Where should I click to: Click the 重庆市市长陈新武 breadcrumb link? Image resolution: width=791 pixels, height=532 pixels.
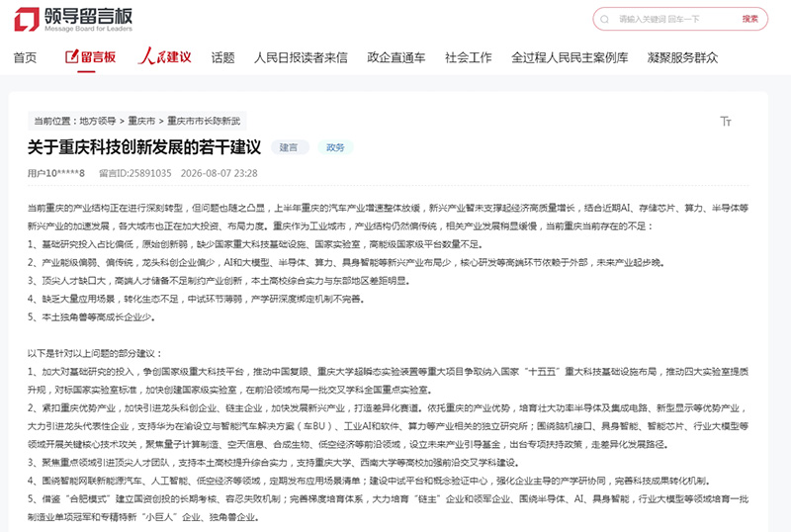point(204,122)
